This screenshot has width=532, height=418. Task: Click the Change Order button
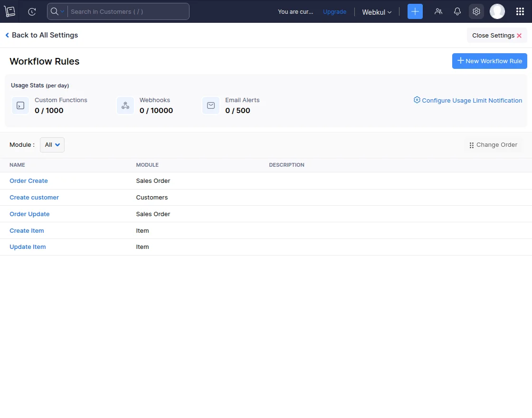(493, 145)
